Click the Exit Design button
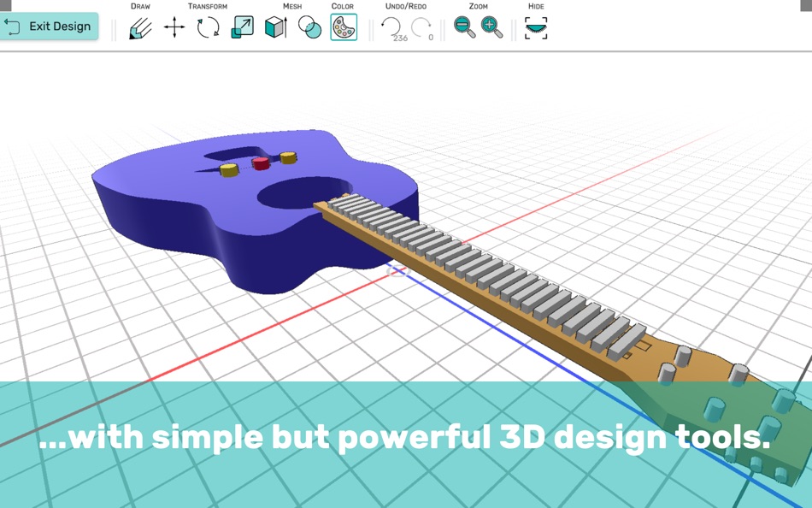This screenshot has height=508, width=812. coord(49,27)
